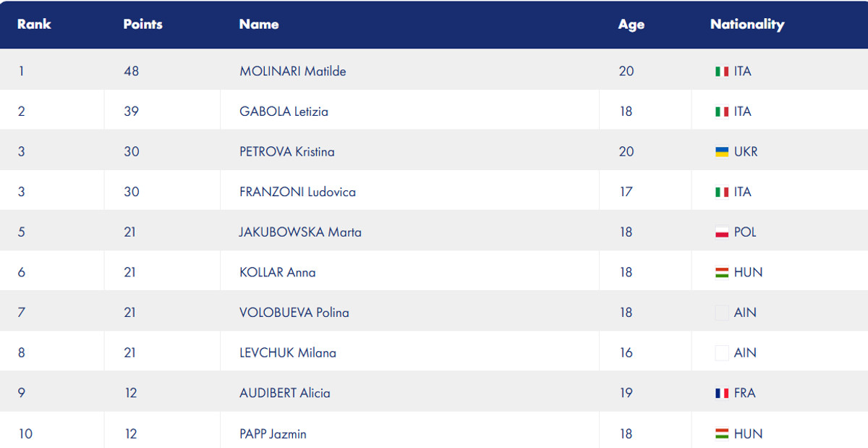Click the Hungarian flag in Papp Jazmin's row
Screen dimensions: 868x448
point(721,434)
